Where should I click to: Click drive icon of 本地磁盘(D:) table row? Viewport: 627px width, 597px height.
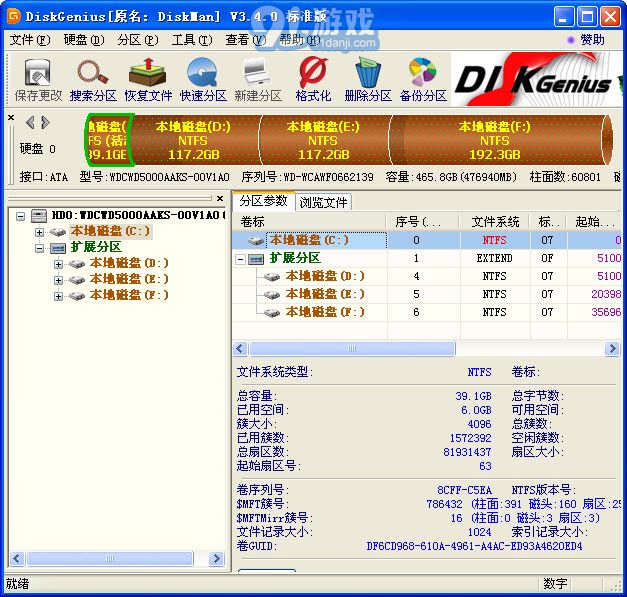coord(272,277)
